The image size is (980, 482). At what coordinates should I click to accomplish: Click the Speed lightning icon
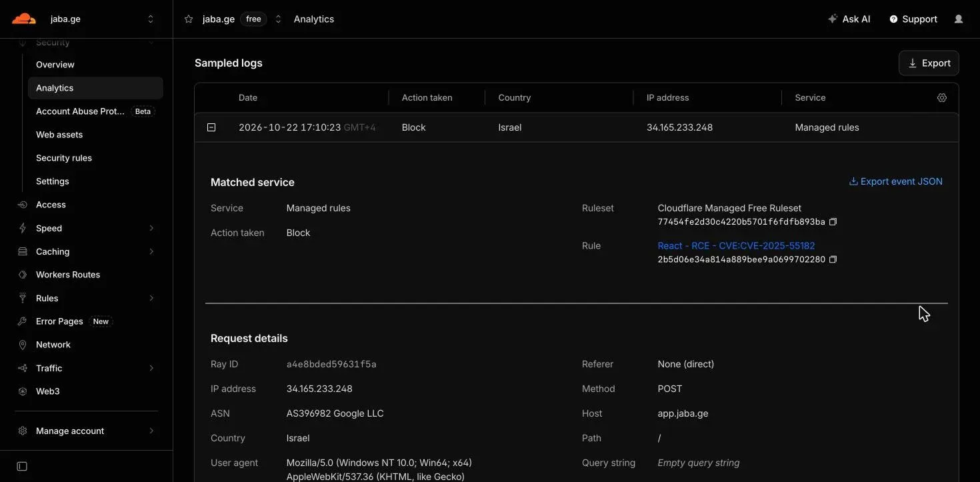click(x=23, y=228)
